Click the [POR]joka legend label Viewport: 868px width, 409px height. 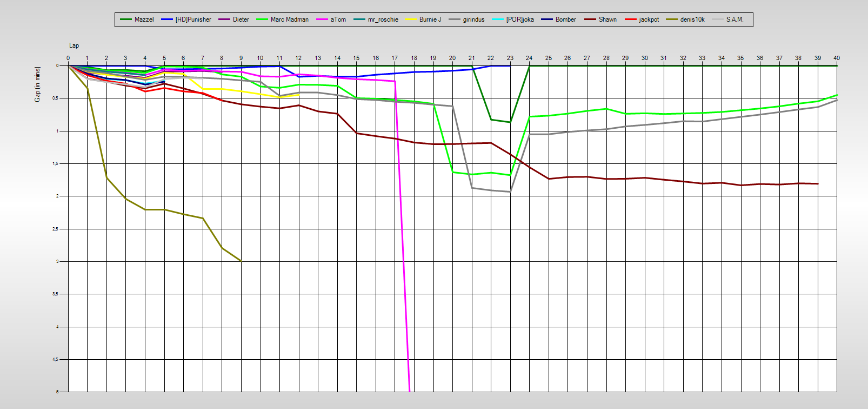pyautogui.click(x=519, y=19)
